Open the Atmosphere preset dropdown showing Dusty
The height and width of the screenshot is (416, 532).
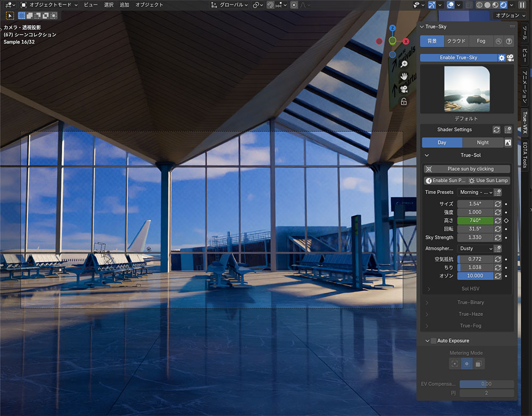point(475,248)
